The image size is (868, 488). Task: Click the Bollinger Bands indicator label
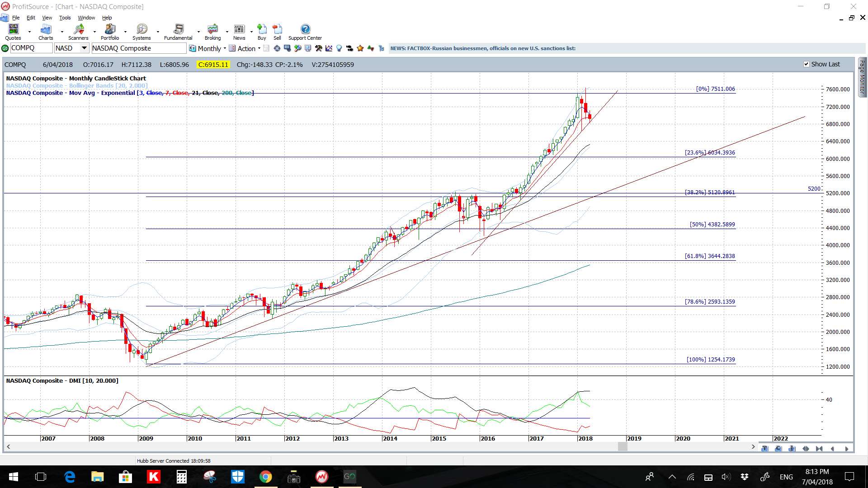click(77, 85)
